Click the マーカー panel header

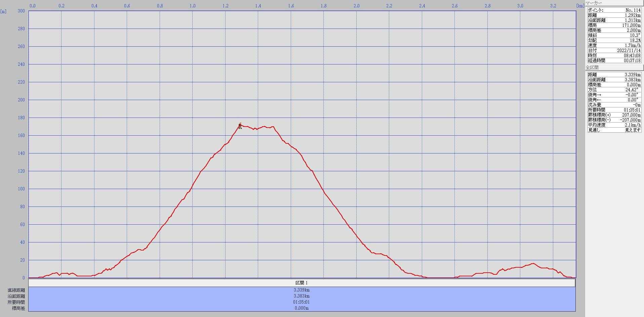(x=614, y=3)
